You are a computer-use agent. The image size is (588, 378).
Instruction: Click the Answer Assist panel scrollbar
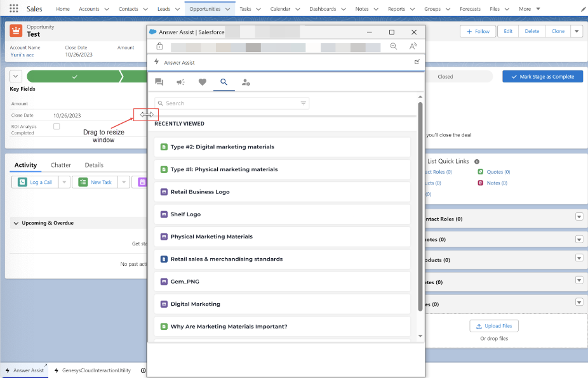(x=420, y=206)
